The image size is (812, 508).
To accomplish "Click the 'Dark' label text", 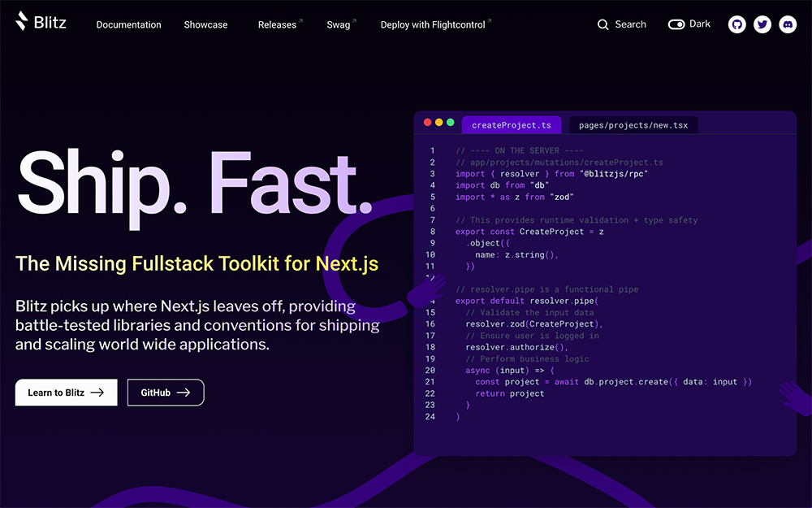I will tap(700, 24).
